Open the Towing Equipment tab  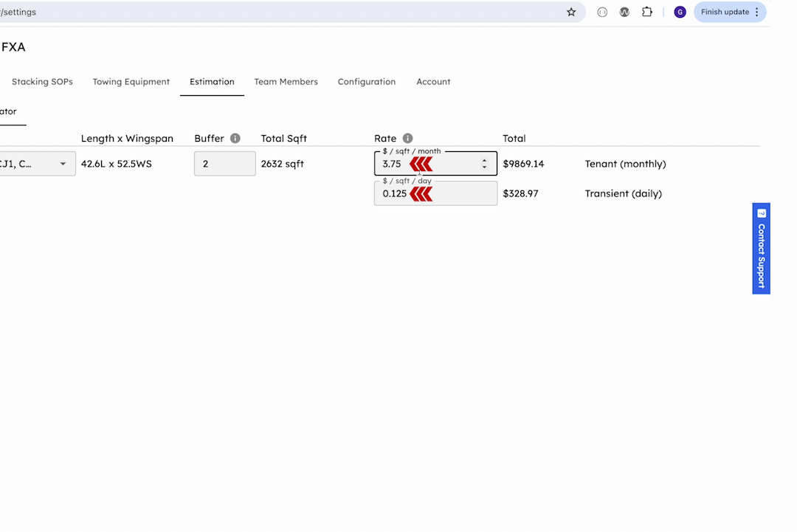(x=131, y=82)
